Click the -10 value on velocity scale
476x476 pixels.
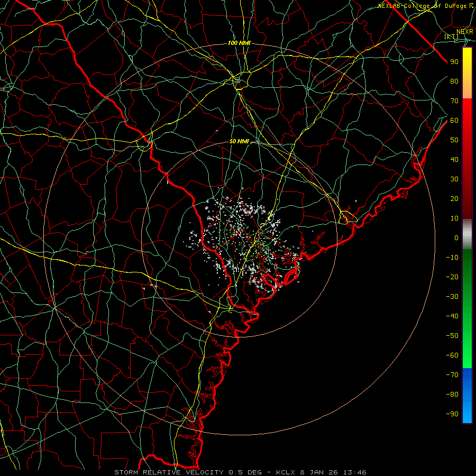(452, 258)
